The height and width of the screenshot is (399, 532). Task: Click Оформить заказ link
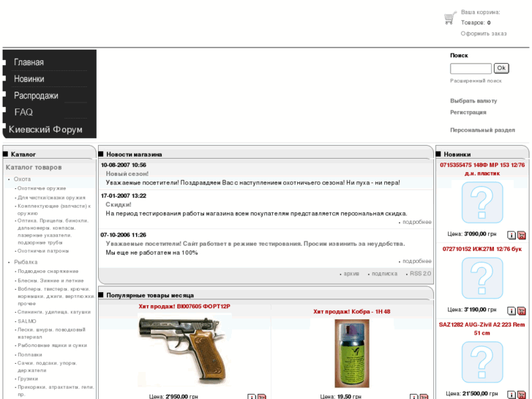coord(484,34)
